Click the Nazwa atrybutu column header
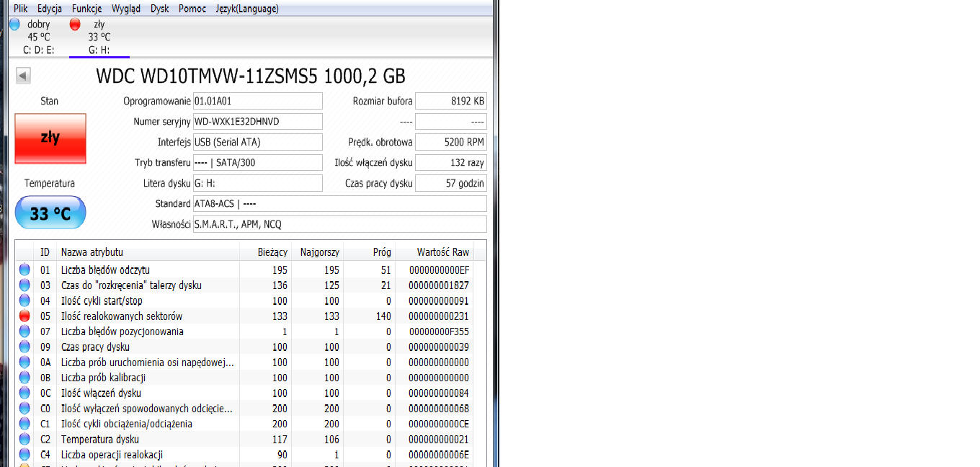Image resolution: width=980 pixels, height=467 pixels. pyautogui.click(x=148, y=252)
